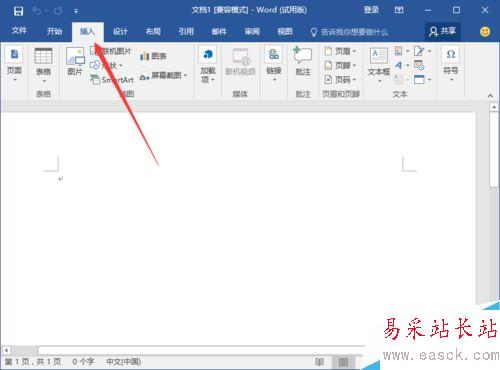Click the Save icon in the title bar
The width and height of the screenshot is (500, 370).
click(x=18, y=11)
